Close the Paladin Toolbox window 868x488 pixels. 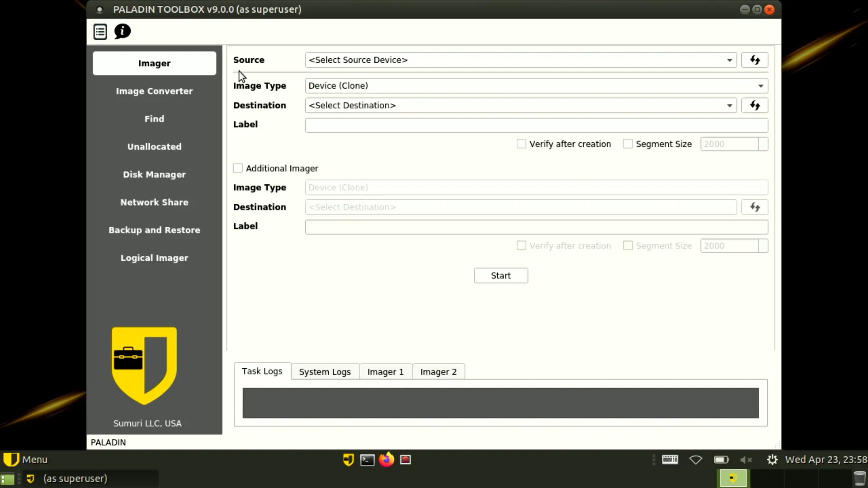769,9
